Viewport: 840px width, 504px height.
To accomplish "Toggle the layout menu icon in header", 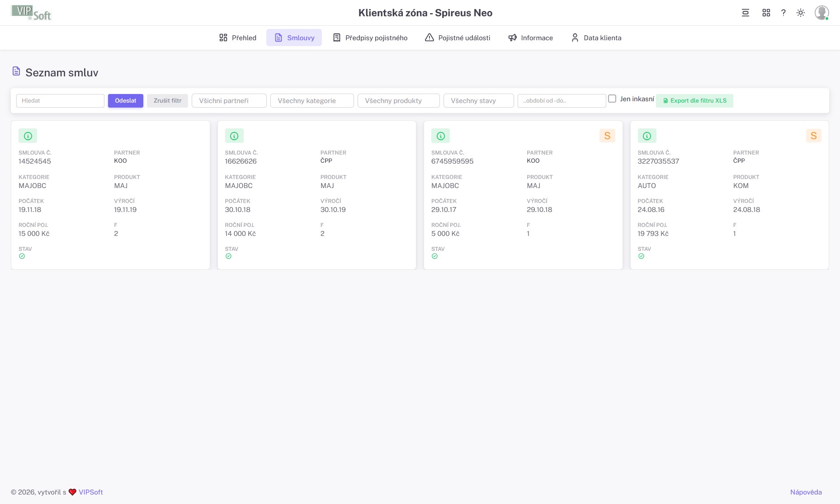I will point(746,13).
